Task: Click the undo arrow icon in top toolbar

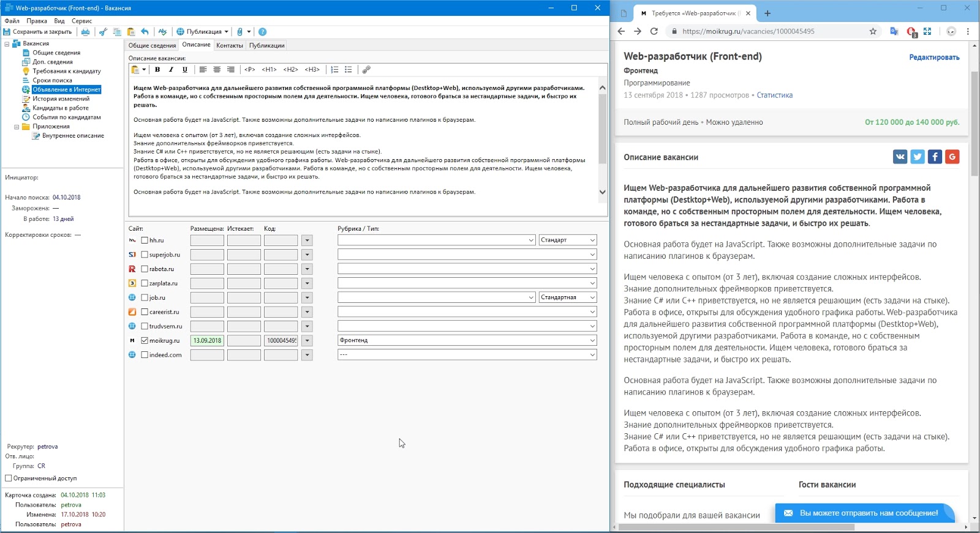Action: pyautogui.click(x=145, y=32)
